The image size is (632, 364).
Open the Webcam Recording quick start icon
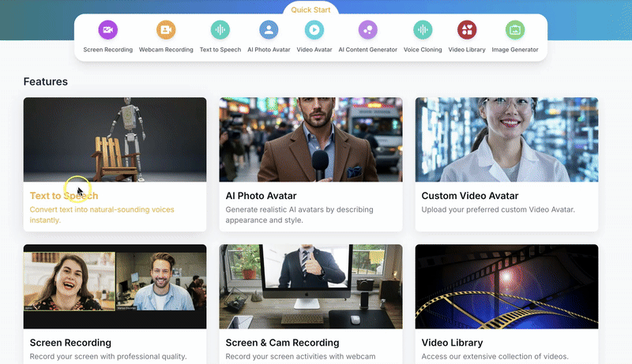[166, 30]
